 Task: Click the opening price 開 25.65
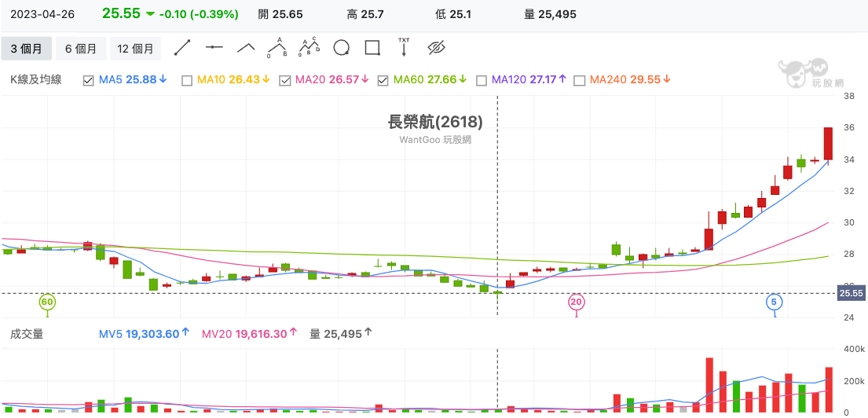(280, 14)
